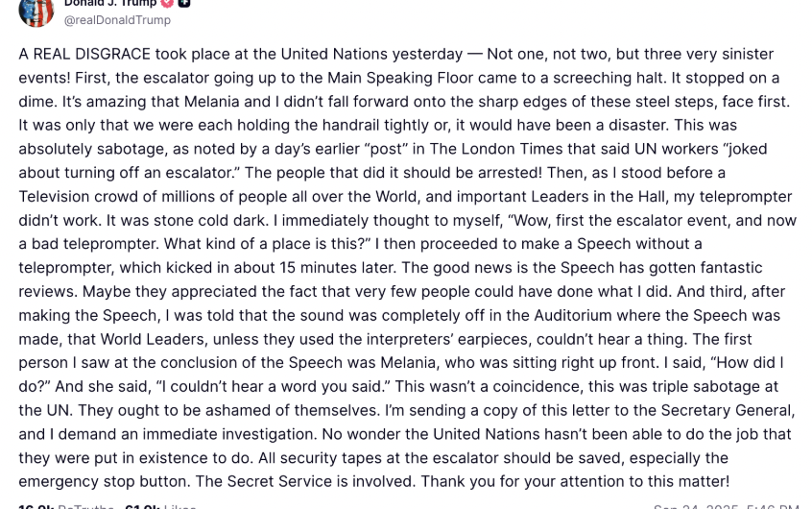Open the @realDonaldTrump handle link
Screen dimensions: 812x509
pos(117,20)
